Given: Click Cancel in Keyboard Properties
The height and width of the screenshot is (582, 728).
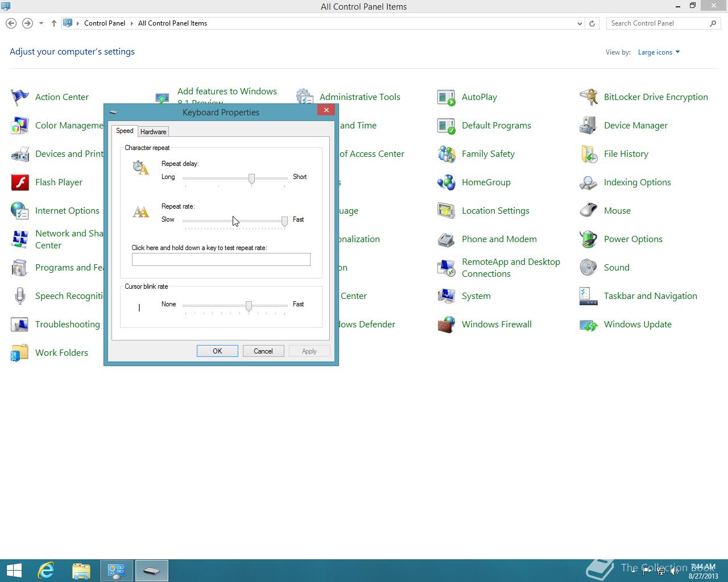Looking at the screenshot, I should pyautogui.click(x=263, y=351).
